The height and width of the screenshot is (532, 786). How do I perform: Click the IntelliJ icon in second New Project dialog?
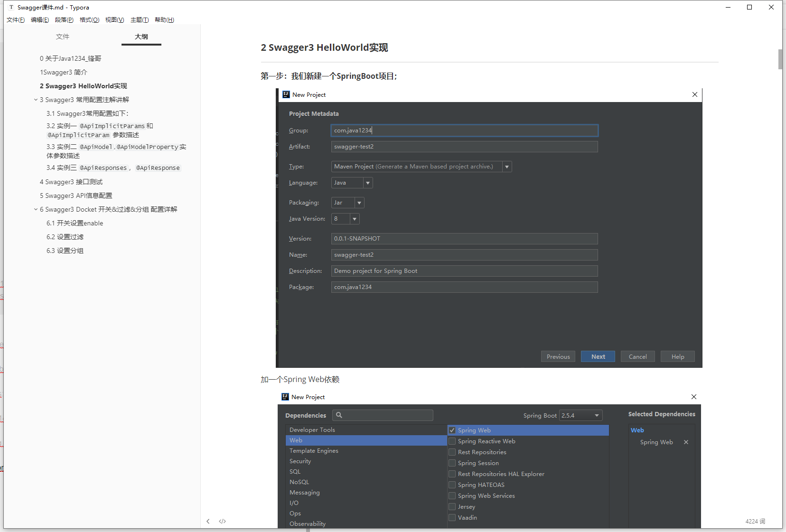pyautogui.click(x=285, y=397)
